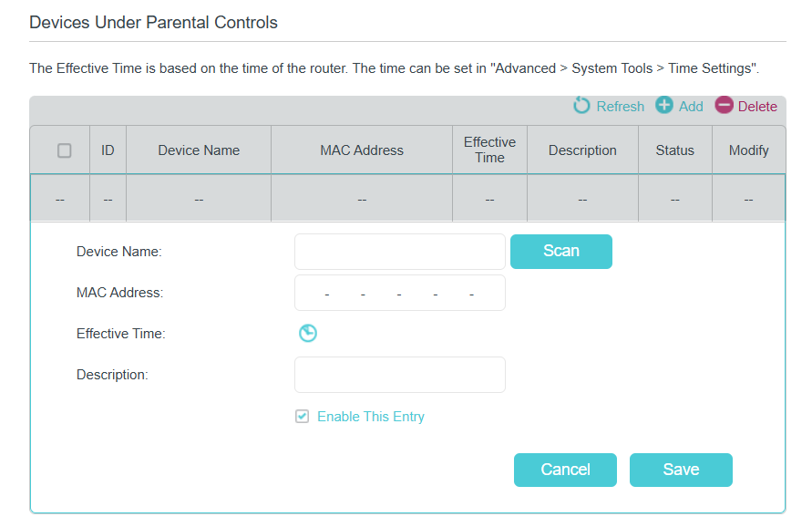Click the ID column header
Screen dimensions: 812x517
[108, 150]
